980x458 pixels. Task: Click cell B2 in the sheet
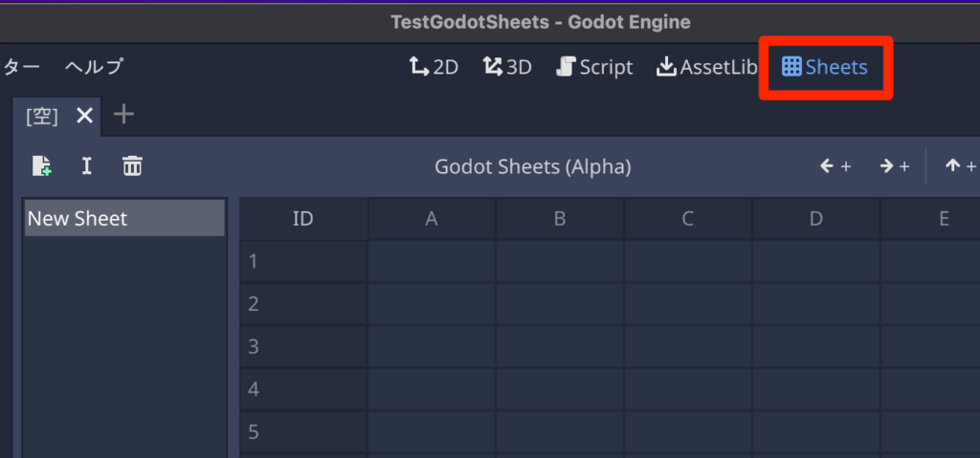pyautogui.click(x=559, y=304)
